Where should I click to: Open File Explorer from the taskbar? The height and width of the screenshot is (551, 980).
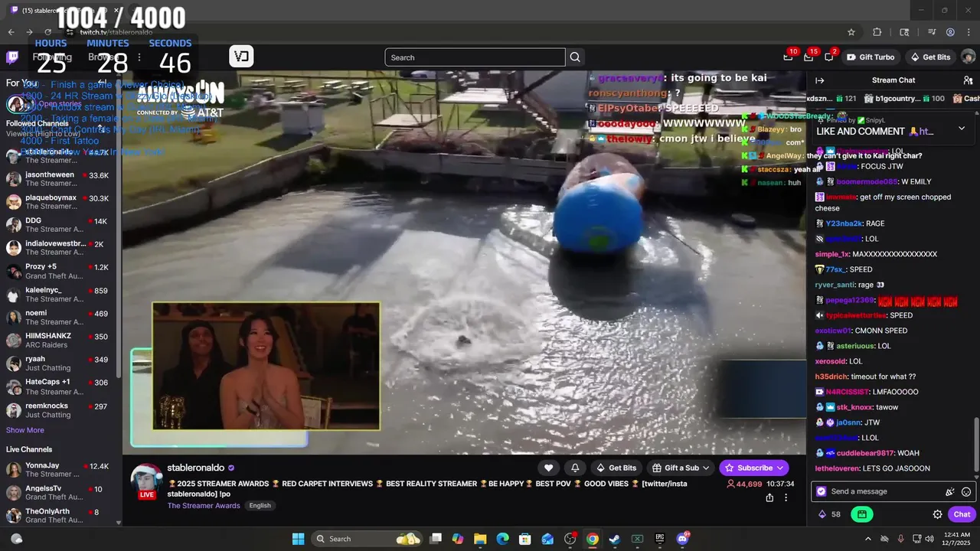[x=480, y=539]
